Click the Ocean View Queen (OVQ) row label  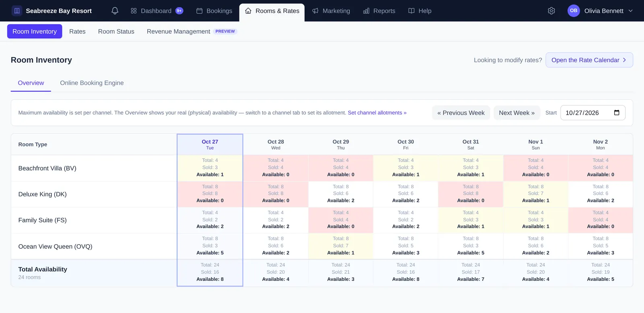56,246
